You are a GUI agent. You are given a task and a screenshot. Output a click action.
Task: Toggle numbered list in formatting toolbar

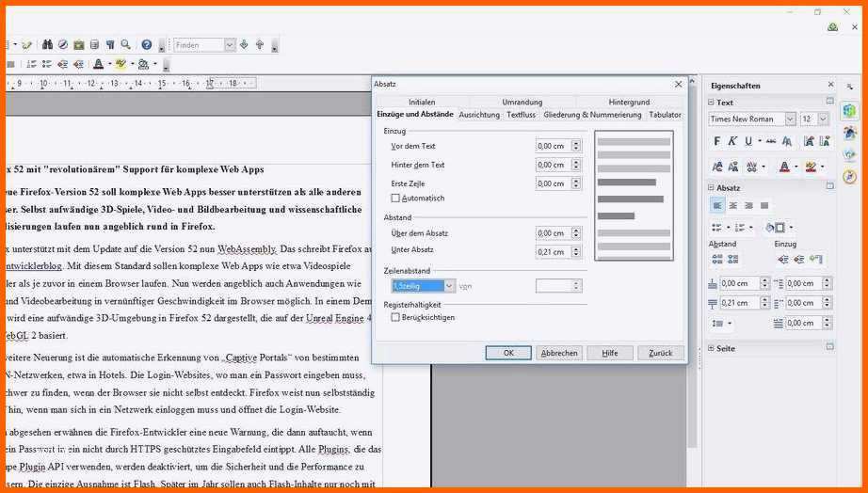(x=32, y=65)
